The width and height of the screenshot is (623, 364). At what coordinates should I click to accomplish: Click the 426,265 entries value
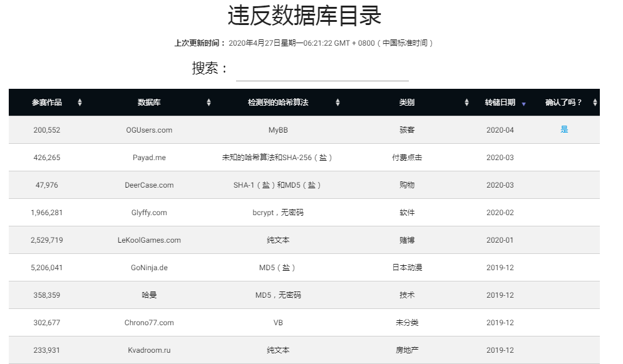tap(47, 158)
